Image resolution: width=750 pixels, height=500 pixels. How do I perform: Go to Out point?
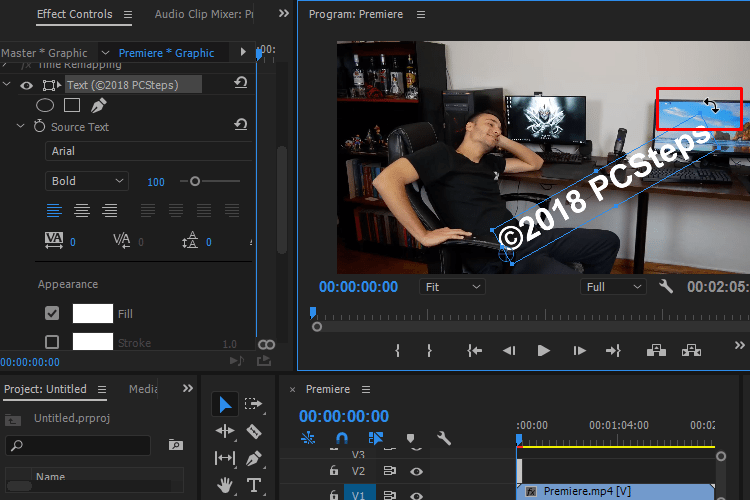(613, 351)
